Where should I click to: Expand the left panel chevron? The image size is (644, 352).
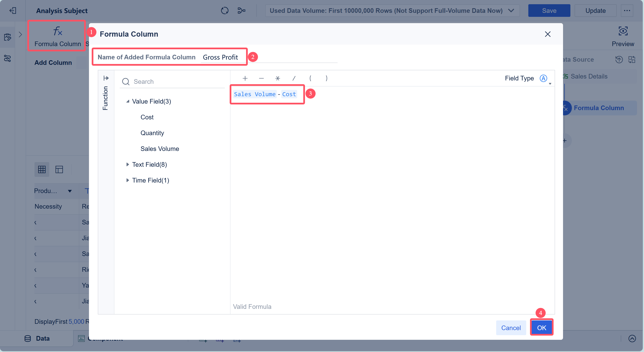(20, 35)
